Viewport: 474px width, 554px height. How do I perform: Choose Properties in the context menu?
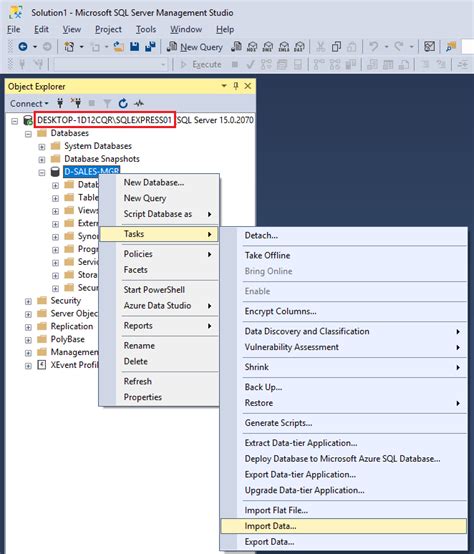coord(159,397)
